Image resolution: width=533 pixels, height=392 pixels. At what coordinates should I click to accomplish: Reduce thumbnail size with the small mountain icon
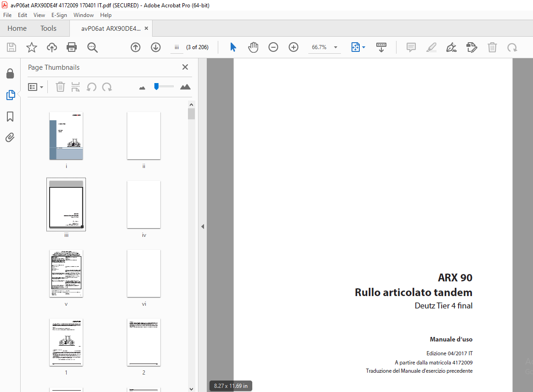(142, 88)
